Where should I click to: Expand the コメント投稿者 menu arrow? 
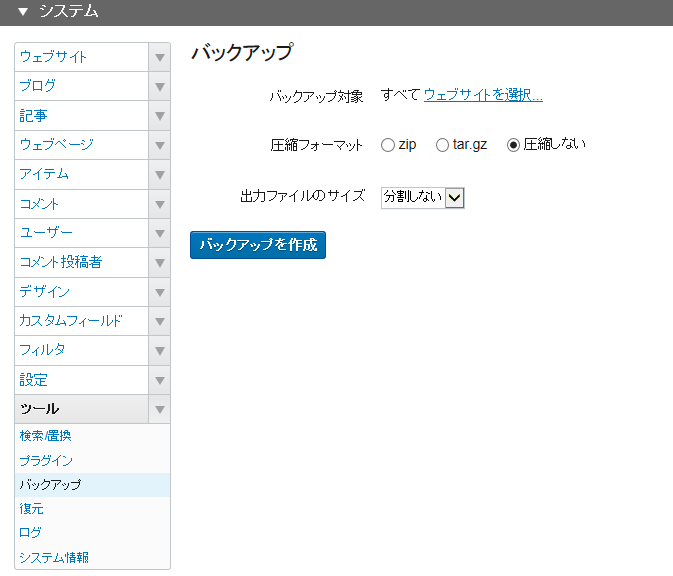[160, 263]
